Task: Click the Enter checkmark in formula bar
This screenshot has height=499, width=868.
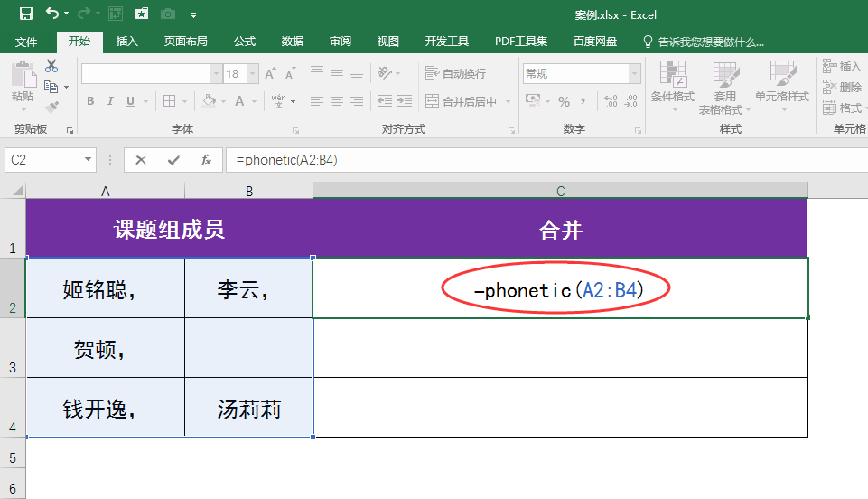Action: click(x=173, y=160)
